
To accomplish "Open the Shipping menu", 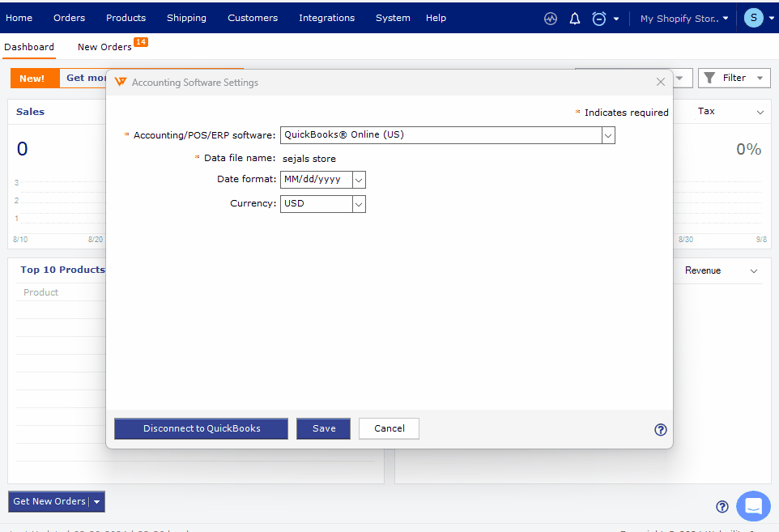I will click(x=186, y=18).
